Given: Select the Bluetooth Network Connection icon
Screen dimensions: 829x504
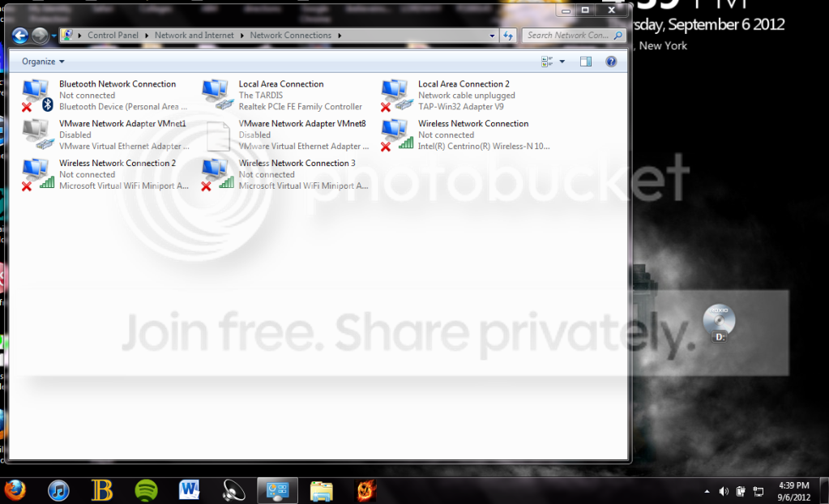Looking at the screenshot, I should coord(37,96).
